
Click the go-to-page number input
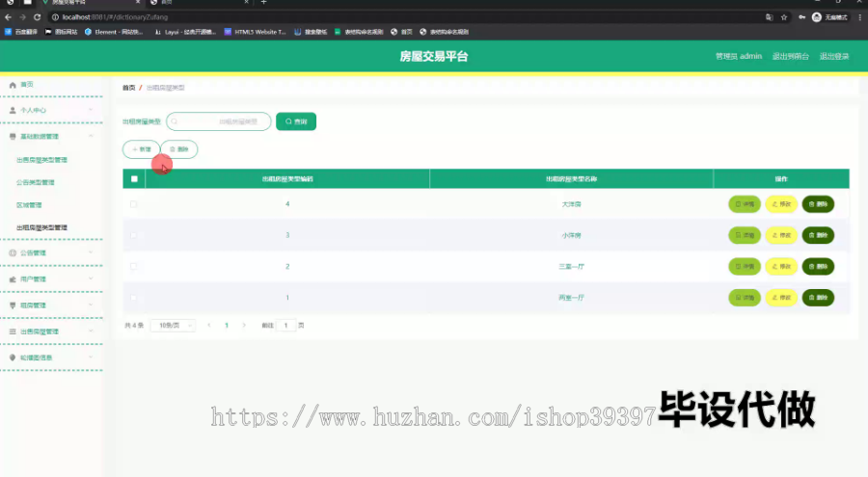coord(286,326)
